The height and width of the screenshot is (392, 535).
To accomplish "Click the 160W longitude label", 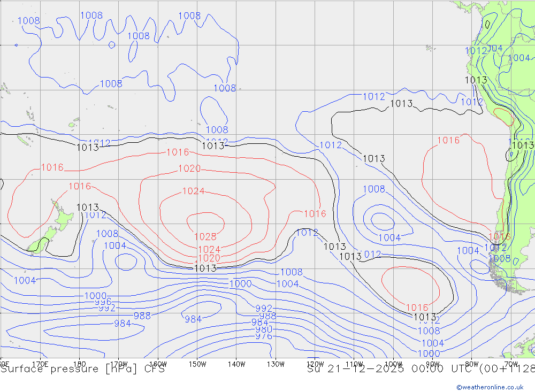I will tap(158, 364).
